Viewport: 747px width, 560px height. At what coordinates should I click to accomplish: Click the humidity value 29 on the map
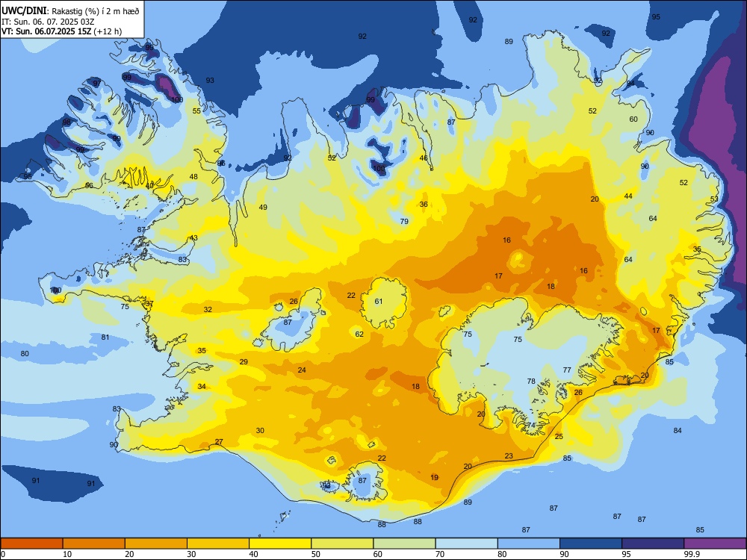(244, 362)
